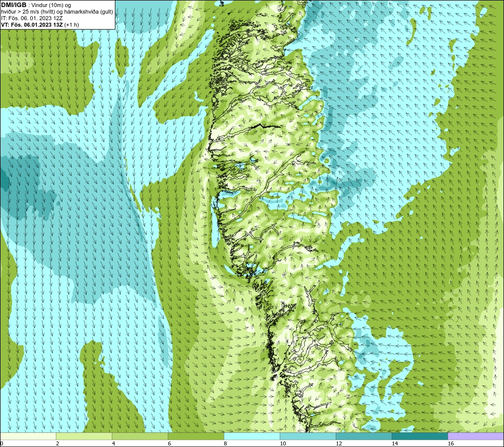The height and width of the screenshot is (447, 504).
Task: Click the legend value label '16'
Action: [x=450, y=444]
